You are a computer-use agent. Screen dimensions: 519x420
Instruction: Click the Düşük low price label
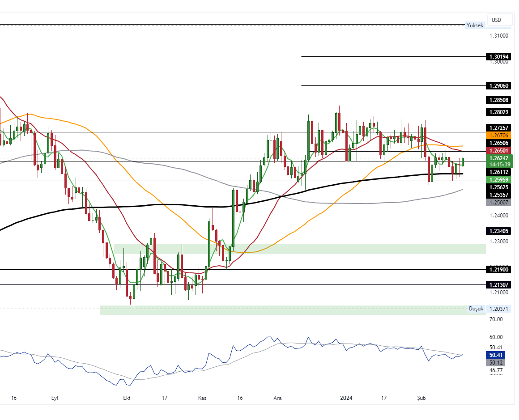point(476,309)
